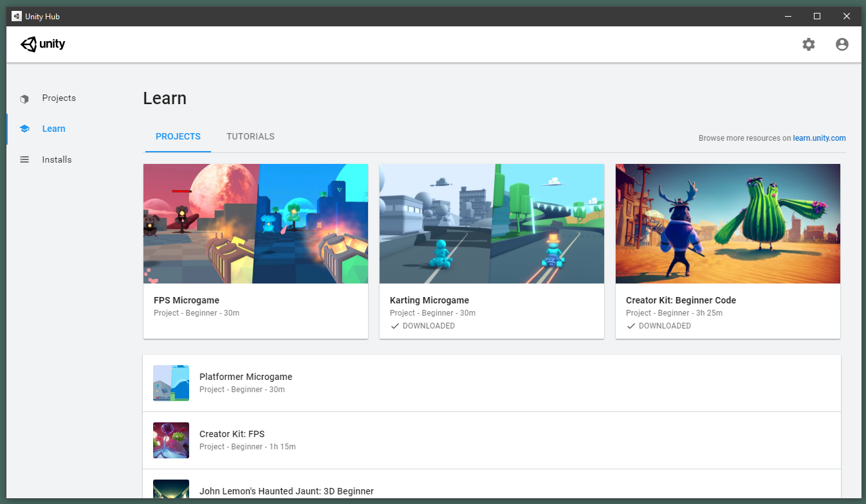This screenshot has height=504, width=866.
Task: Click 'Project - Beginner - 1h 15m' text
Action: coord(248,447)
